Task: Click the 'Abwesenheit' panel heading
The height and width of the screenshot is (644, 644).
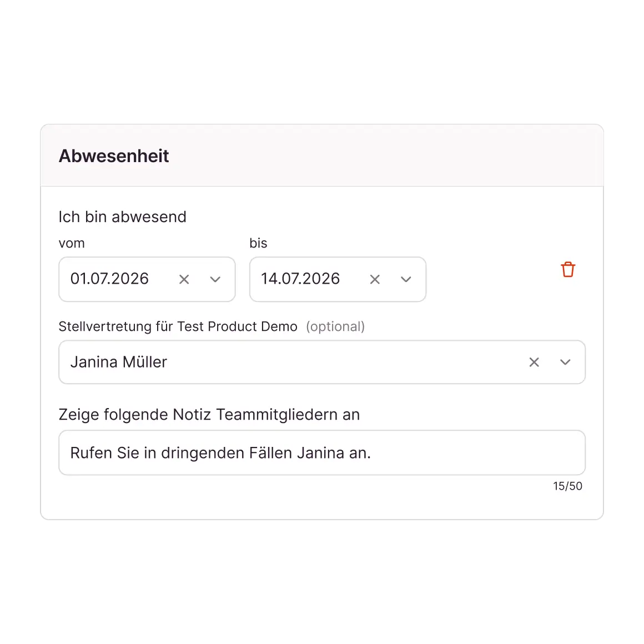Action: [114, 156]
